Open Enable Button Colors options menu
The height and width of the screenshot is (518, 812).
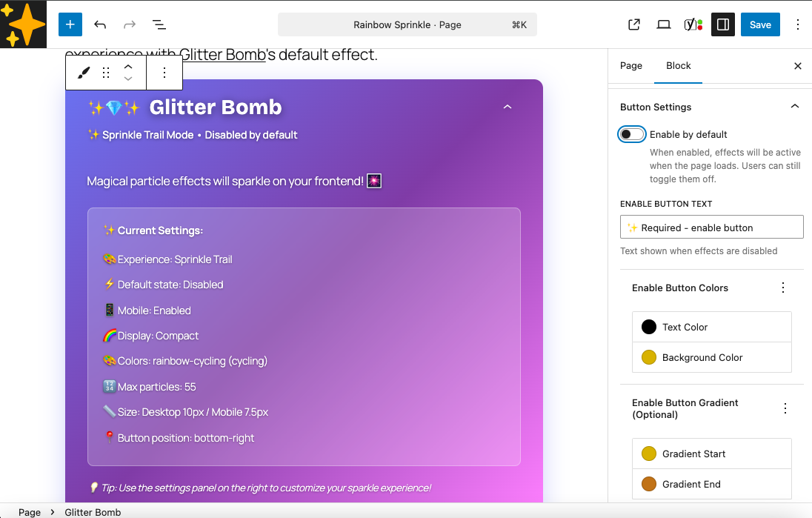[783, 288]
